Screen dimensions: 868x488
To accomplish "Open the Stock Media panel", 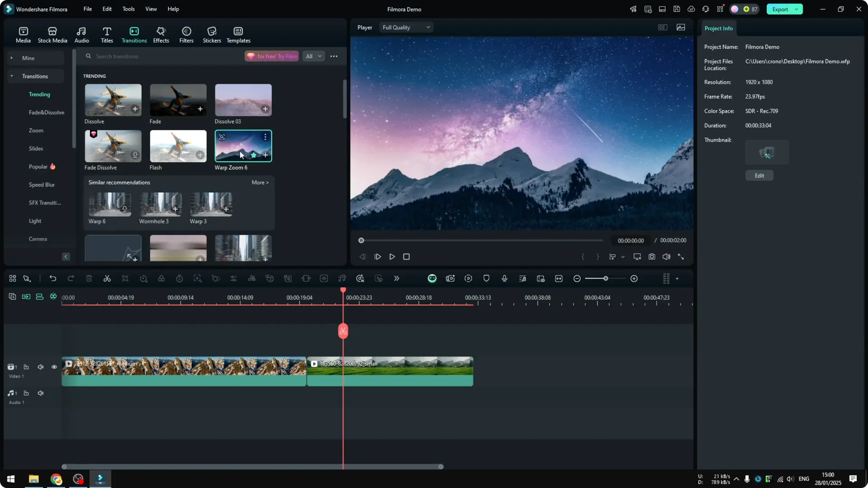I will 52,35.
